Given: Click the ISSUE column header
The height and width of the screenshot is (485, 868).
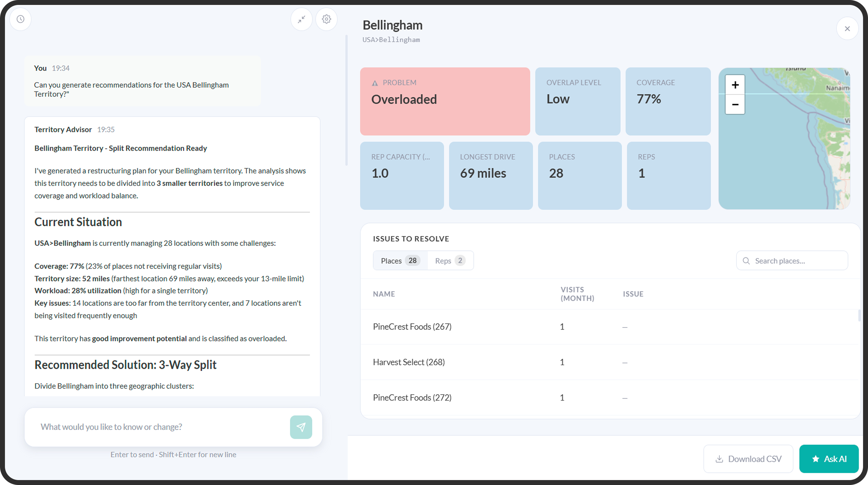Looking at the screenshot, I should [x=633, y=294].
